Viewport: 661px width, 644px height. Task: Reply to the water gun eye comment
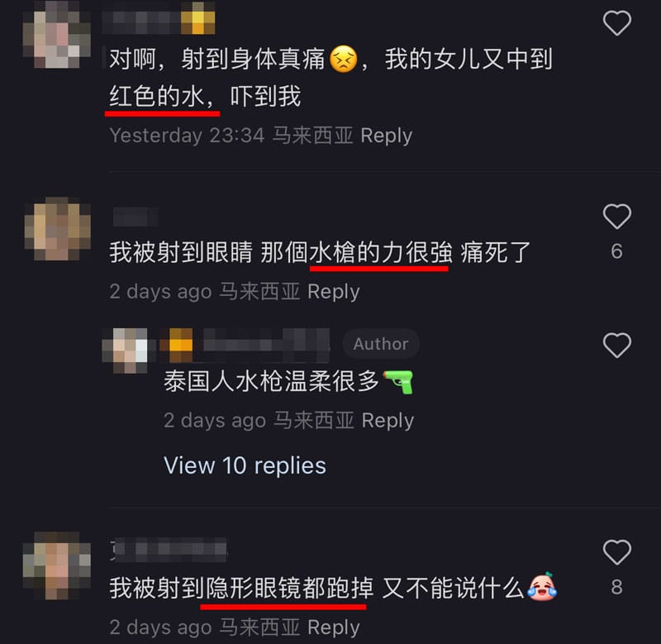click(x=334, y=292)
